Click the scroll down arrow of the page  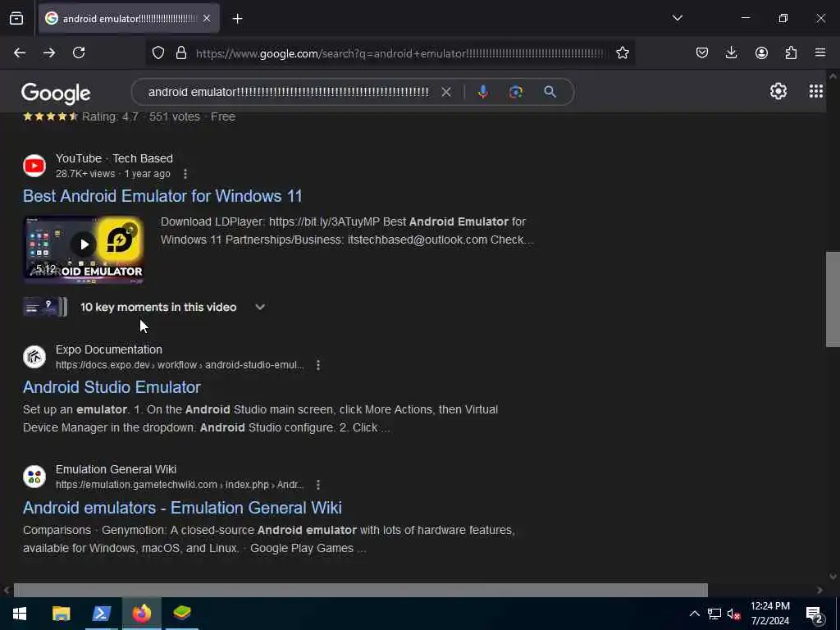pyautogui.click(x=833, y=577)
